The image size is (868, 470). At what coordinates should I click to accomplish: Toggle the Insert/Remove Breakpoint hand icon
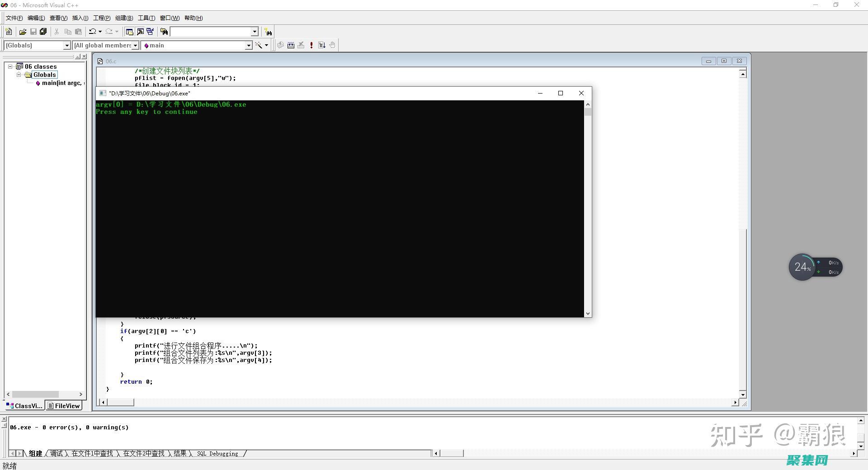point(332,45)
